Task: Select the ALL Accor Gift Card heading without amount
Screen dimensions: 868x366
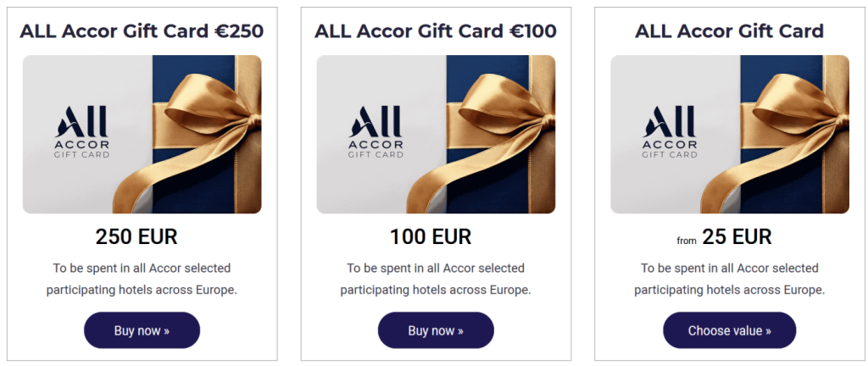Action: 729,31
